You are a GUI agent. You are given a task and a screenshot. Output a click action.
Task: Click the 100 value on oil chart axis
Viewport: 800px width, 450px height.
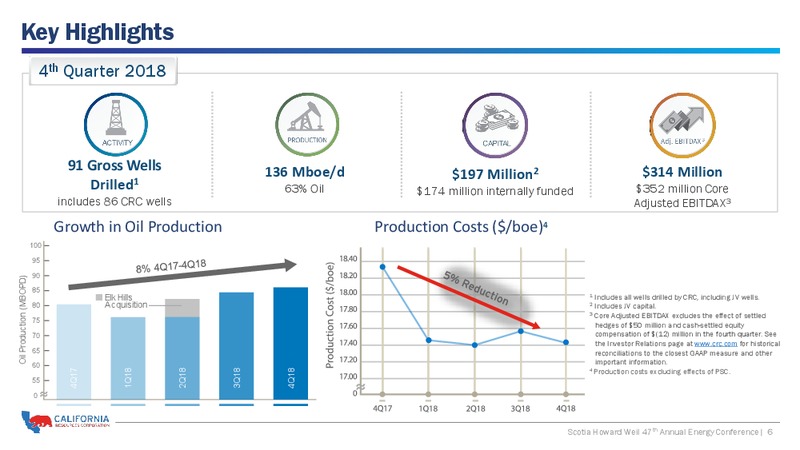click(36, 245)
